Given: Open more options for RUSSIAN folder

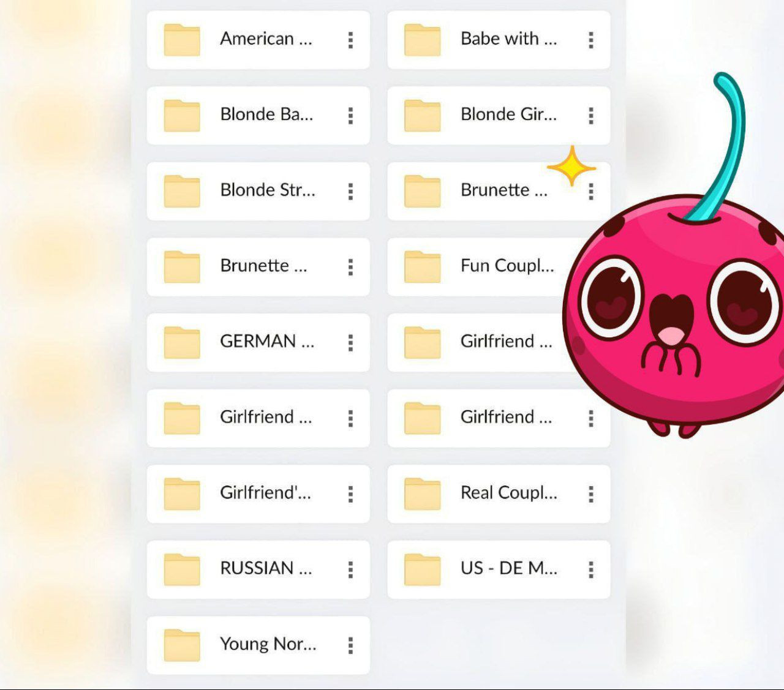Looking at the screenshot, I should coord(350,570).
